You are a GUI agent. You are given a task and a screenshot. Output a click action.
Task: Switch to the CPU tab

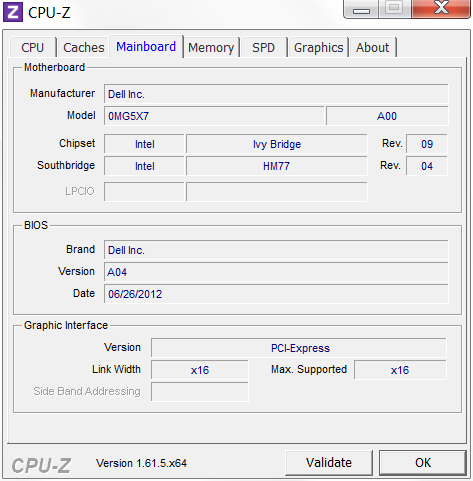[33, 48]
